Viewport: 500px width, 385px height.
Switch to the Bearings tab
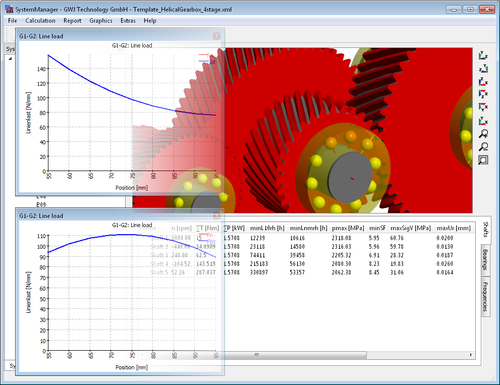(485, 260)
